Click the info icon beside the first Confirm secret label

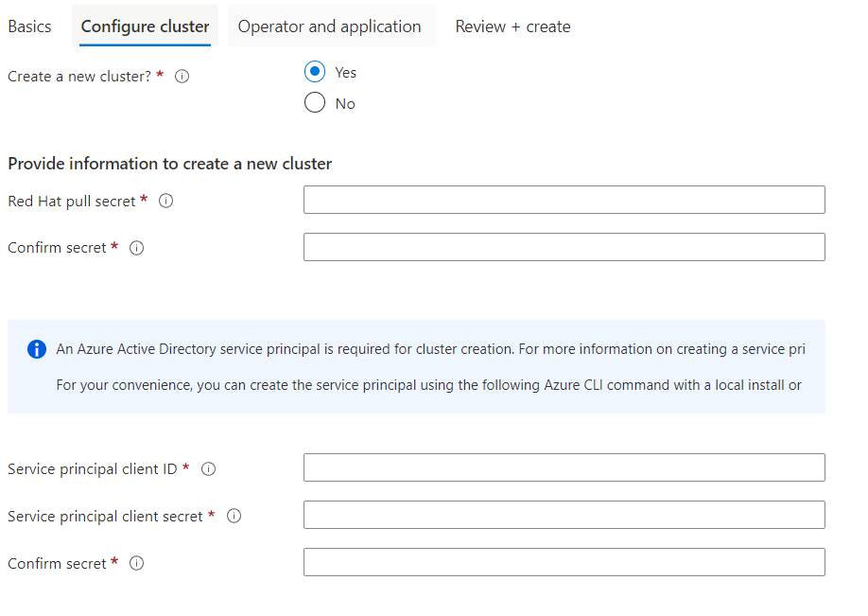(136, 247)
